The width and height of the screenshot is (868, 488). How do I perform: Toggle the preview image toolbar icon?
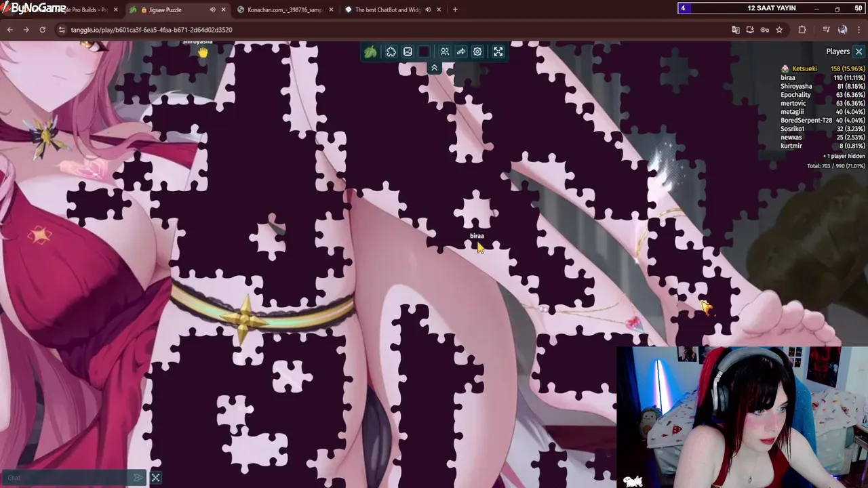408,52
